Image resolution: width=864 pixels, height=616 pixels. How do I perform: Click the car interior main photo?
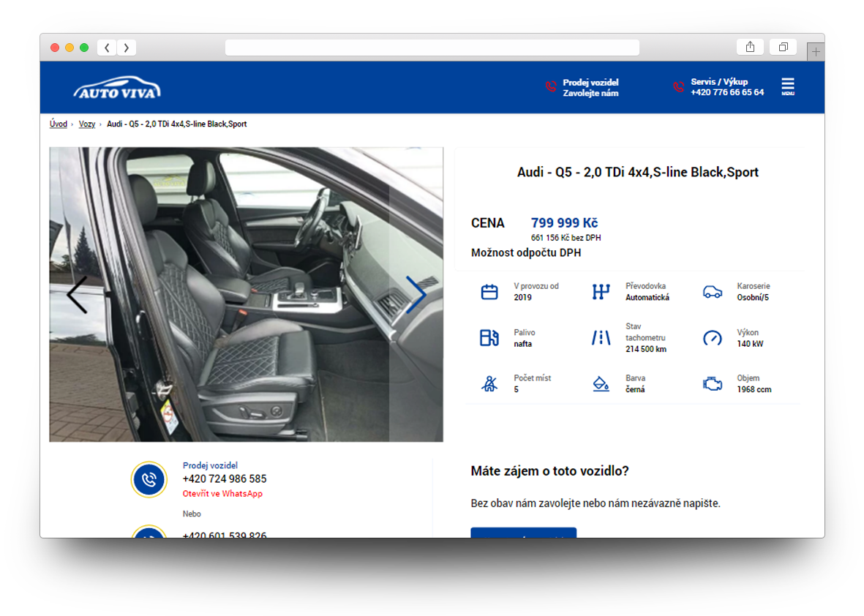[246, 294]
